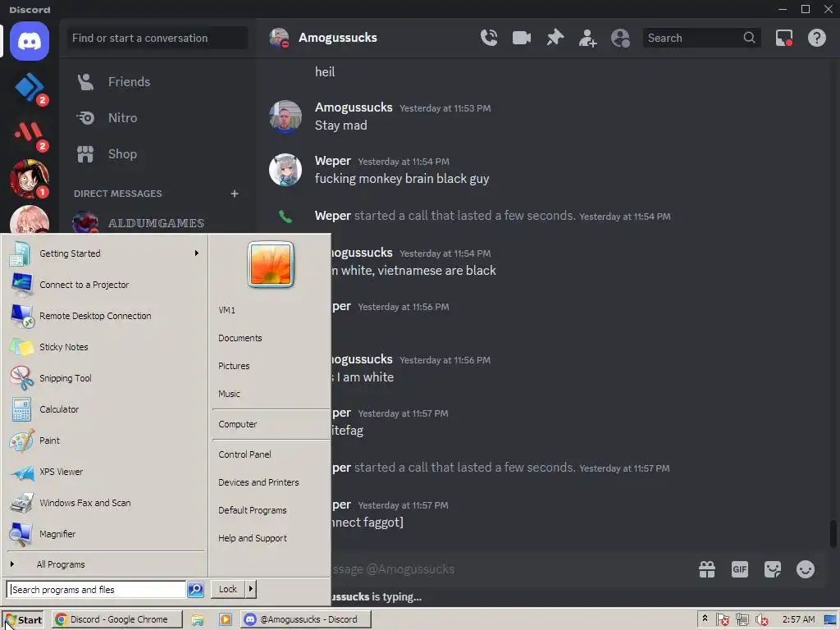Open Devices and Printers
840x630 pixels.
(270, 482)
